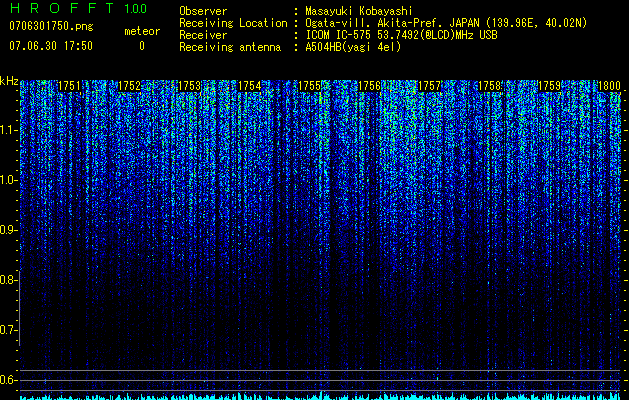This screenshot has height=400, width=629.
Task: Click time marker 1800
Action: (609, 86)
